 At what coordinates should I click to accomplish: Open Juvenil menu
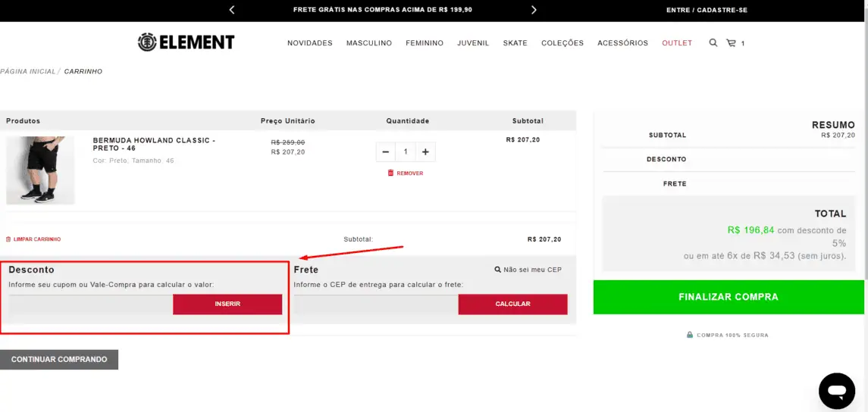[x=473, y=43]
